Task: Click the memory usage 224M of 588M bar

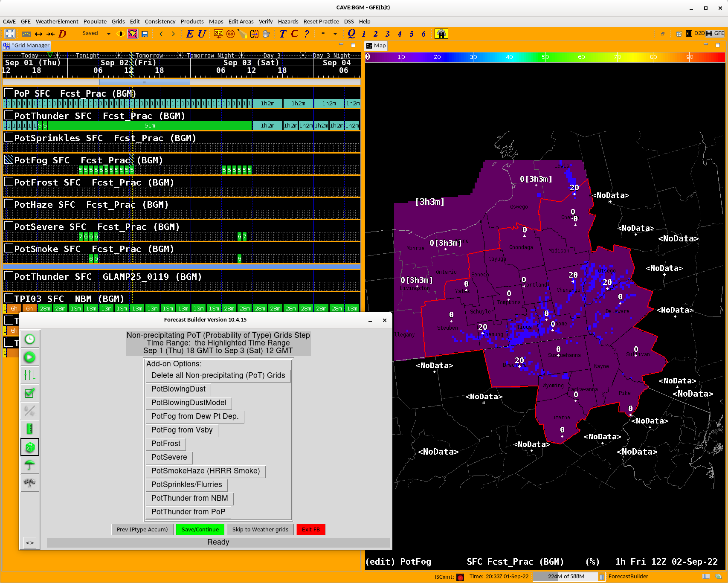Action: point(566,577)
